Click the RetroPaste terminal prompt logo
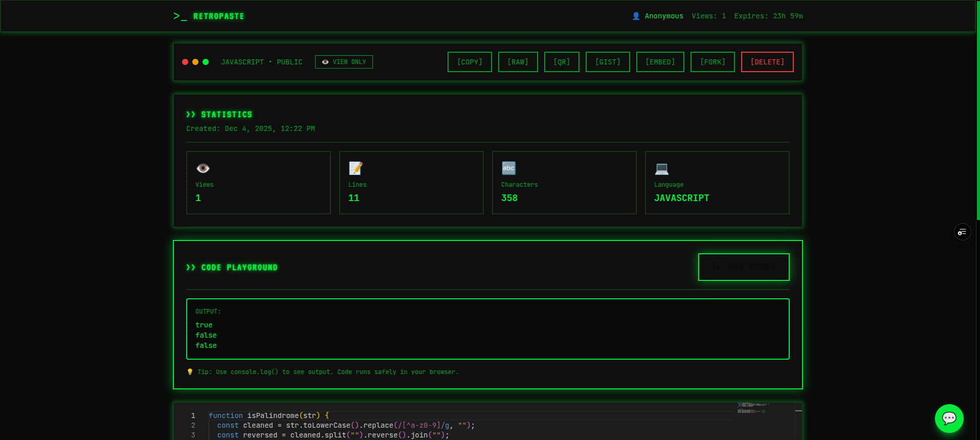Image resolution: width=980 pixels, height=440 pixels. 180,16
